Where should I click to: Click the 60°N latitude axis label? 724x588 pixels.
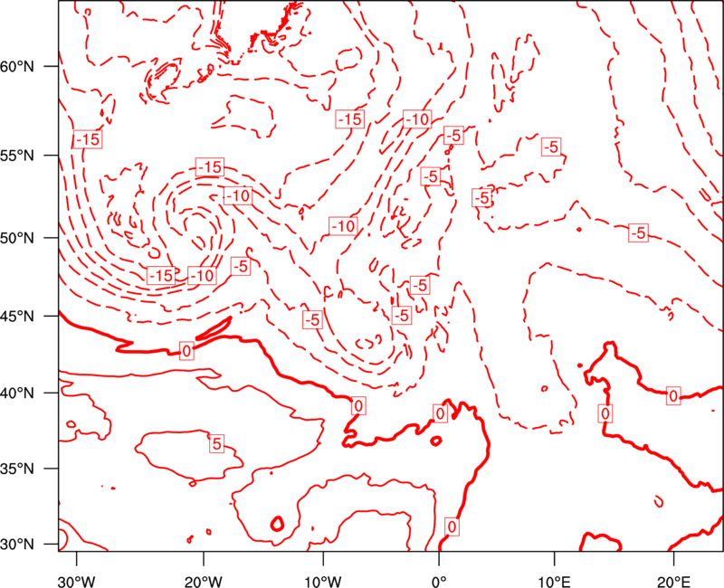click(x=17, y=66)
